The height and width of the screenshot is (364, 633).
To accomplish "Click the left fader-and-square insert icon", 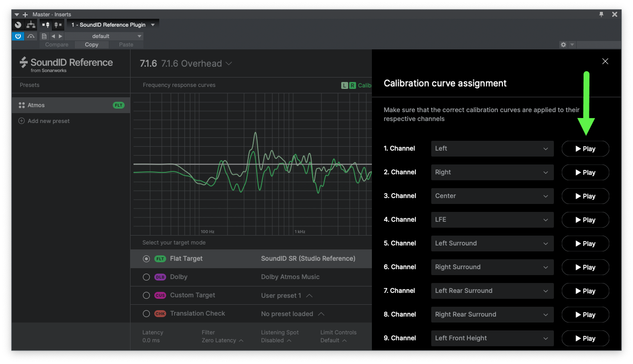I will tap(46, 25).
